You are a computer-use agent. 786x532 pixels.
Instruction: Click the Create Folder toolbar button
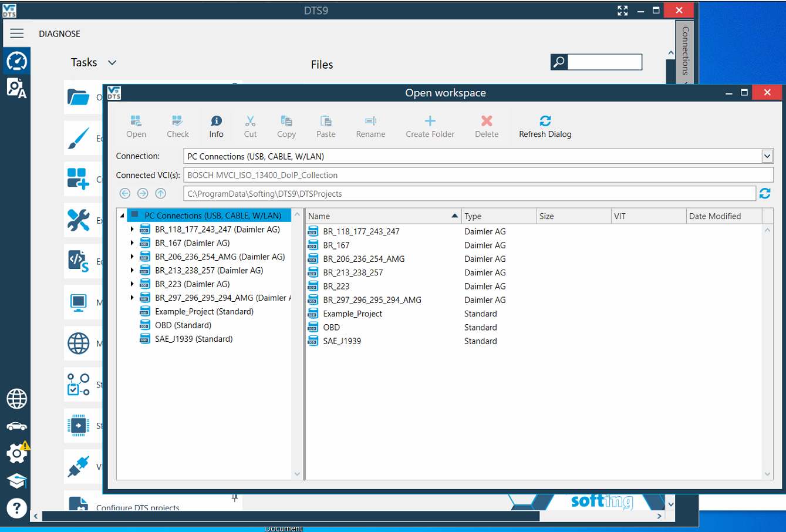430,127
